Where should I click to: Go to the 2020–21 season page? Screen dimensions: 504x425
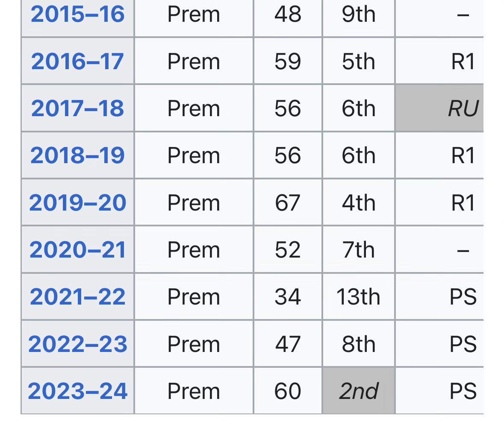click(78, 250)
